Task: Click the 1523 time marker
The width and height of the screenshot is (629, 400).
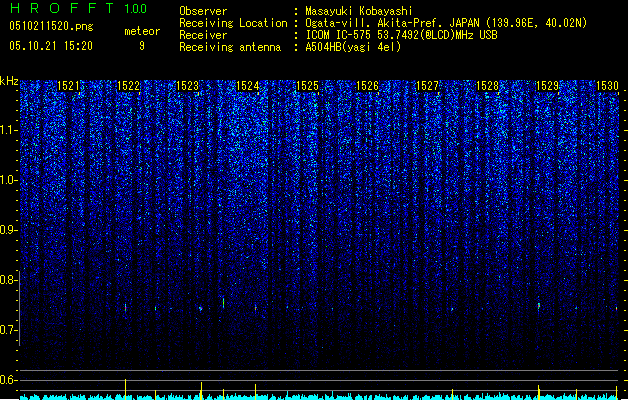Action: tap(188, 86)
